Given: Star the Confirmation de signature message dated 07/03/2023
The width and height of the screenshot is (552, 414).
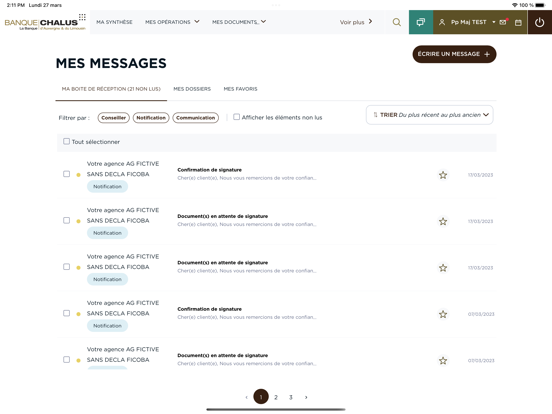Looking at the screenshot, I should [443, 314].
